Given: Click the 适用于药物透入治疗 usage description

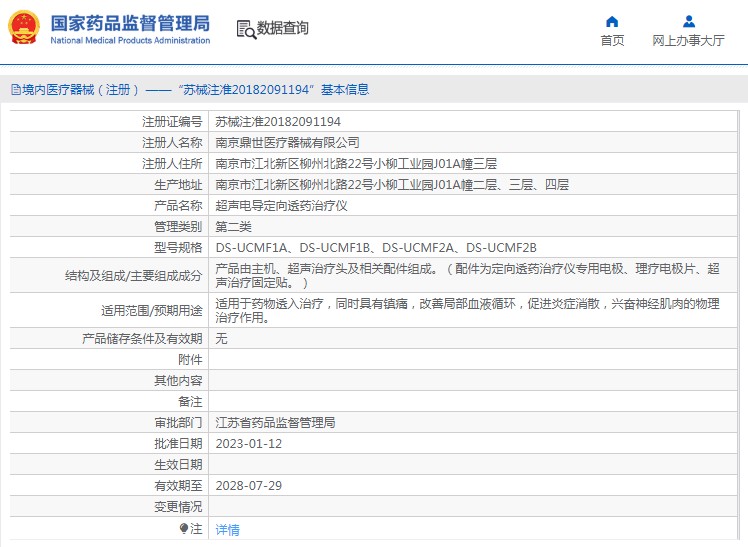Looking at the screenshot, I should [x=468, y=310].
